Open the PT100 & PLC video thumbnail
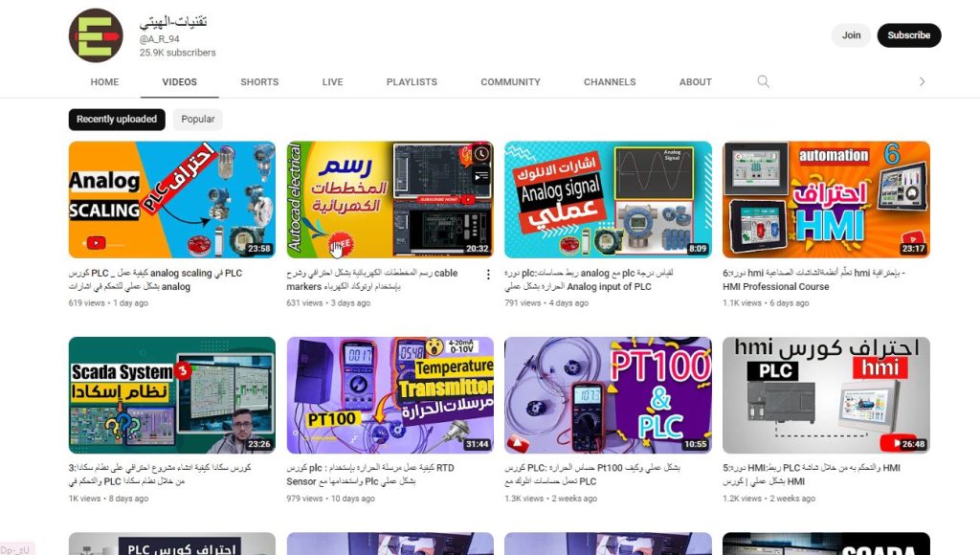 pyautogui.click(x=608, y=395)
